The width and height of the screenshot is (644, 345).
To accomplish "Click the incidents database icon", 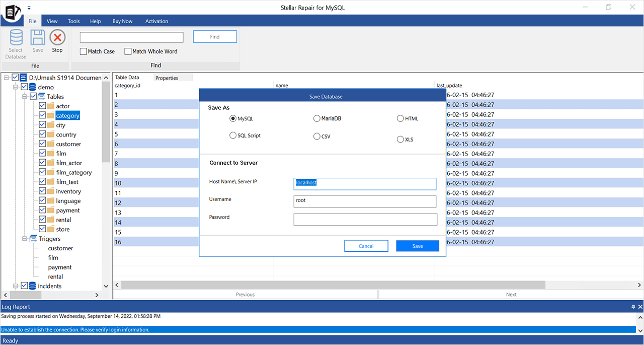I will point(33,286).
